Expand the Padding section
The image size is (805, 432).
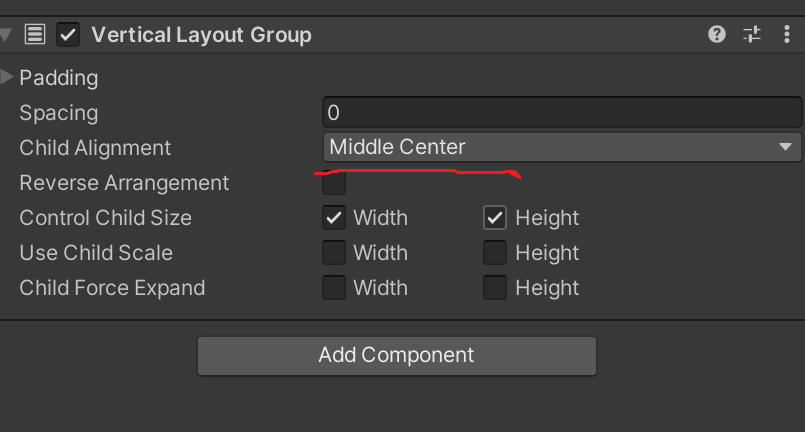point(8,77)
